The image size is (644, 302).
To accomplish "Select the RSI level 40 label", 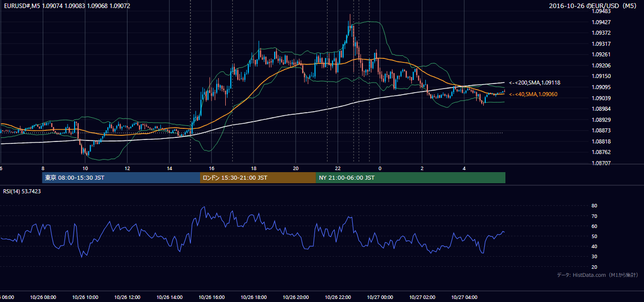I will click(595, 246).
